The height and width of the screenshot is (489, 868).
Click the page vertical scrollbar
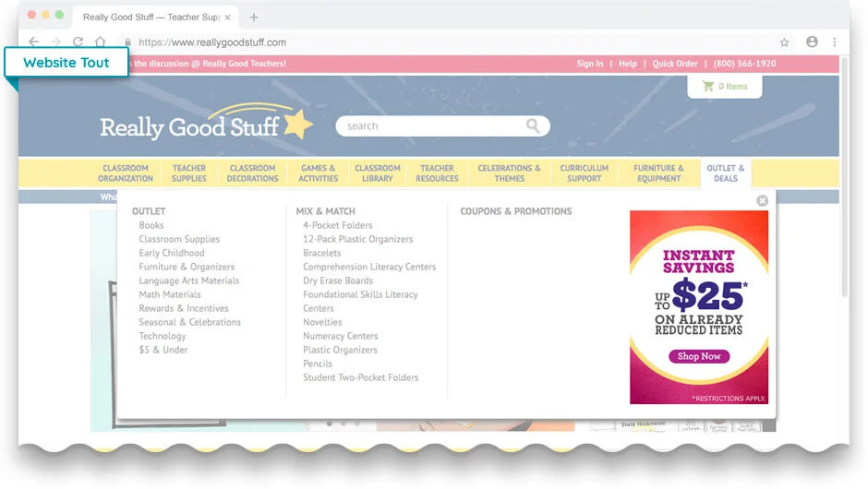tap(844, 177)
